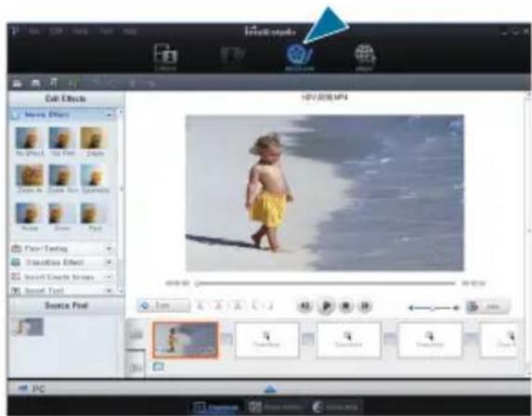This screenshot has height=416, width=532.
Task: Expand the Insert Text section
Action: (x=109, y=291)
